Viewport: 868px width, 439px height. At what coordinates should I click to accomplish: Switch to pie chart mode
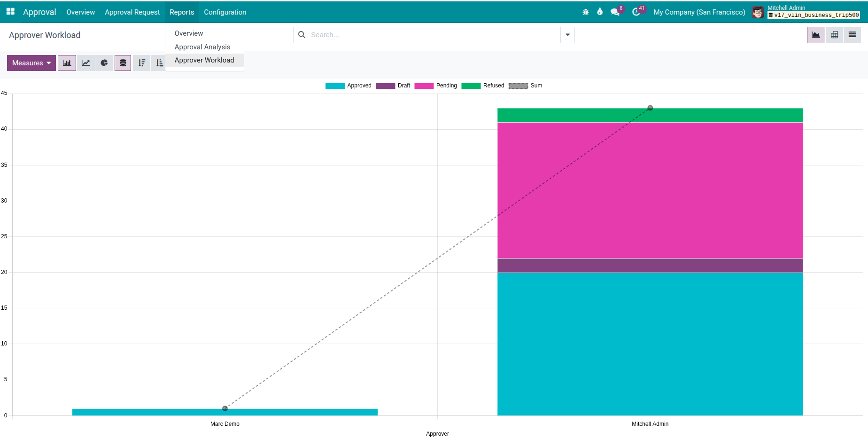[104, 63]
